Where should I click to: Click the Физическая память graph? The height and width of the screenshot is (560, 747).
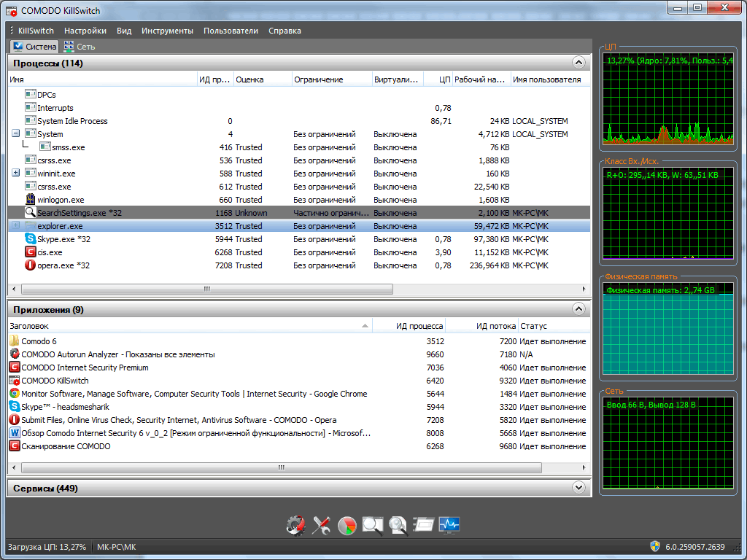(x=668, y=329)
